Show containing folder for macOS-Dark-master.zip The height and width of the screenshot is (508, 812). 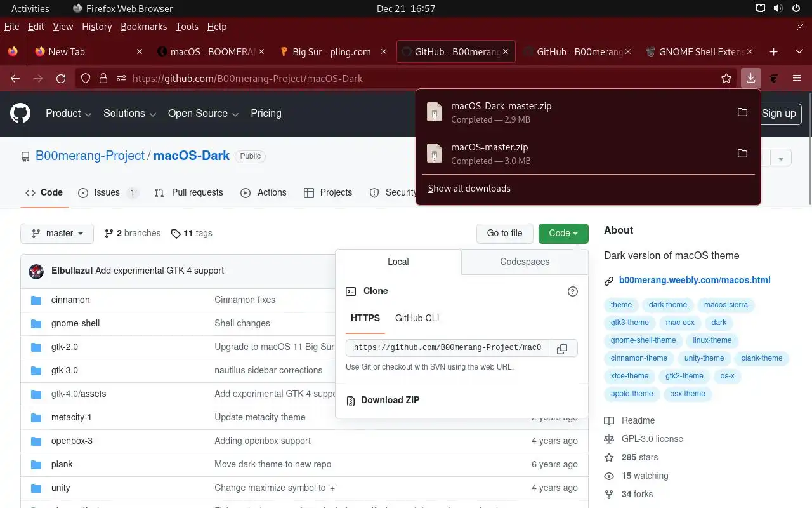(x=742, y=112)
